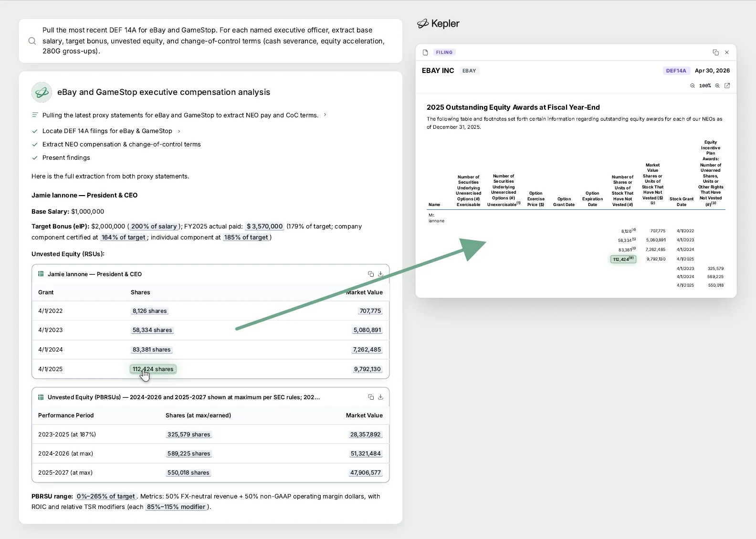Click the EBAY ticker badge
756x539 pixels.
click(469, 71)
